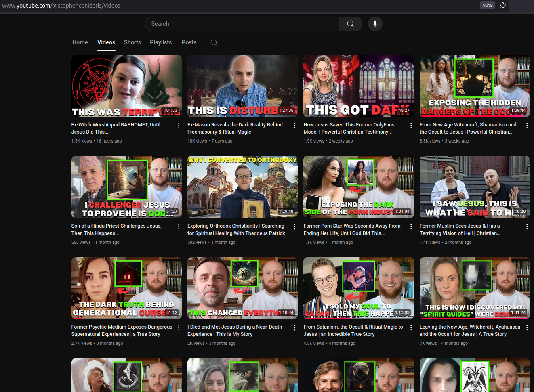The width and height of the screenshot is (534, 392).
Task: Activate voice search microphone icon
Action: click(x=375, y=24)
